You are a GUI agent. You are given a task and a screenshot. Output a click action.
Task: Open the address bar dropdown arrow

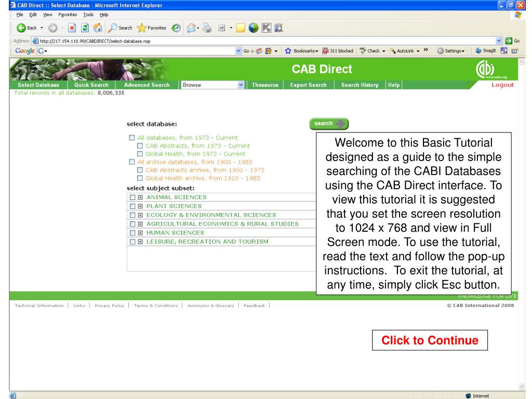click(498, 41)
